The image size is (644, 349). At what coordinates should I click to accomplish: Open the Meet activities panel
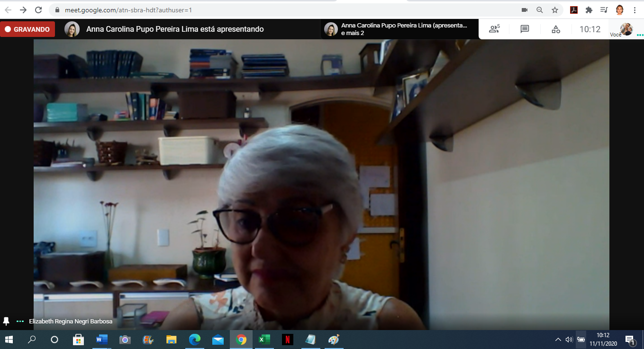pyautogui.click(x=556, y=29)
